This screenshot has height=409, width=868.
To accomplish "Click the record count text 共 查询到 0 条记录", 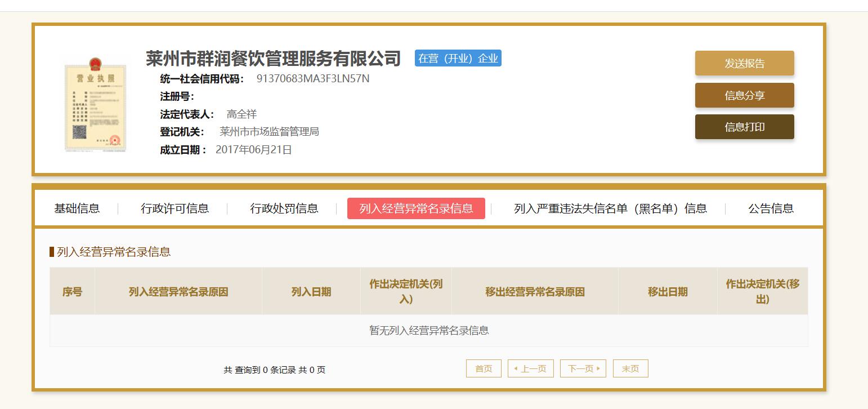I will [259, 370].
